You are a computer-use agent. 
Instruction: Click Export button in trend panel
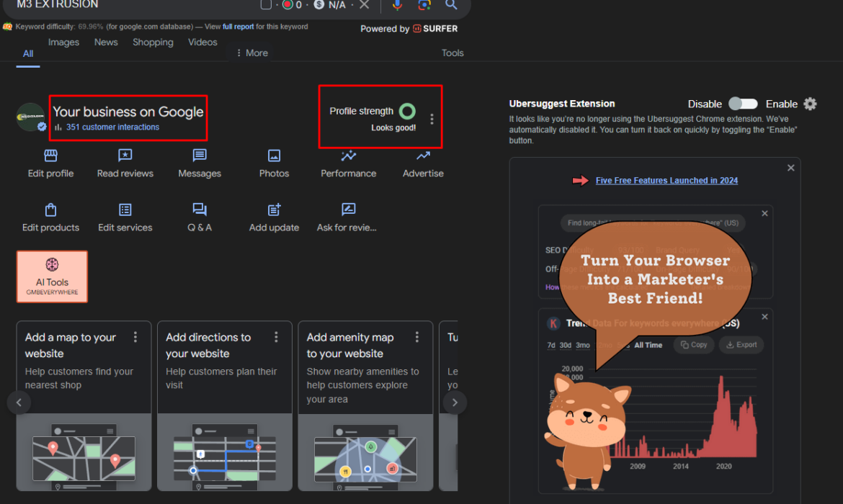pos(741,345)
